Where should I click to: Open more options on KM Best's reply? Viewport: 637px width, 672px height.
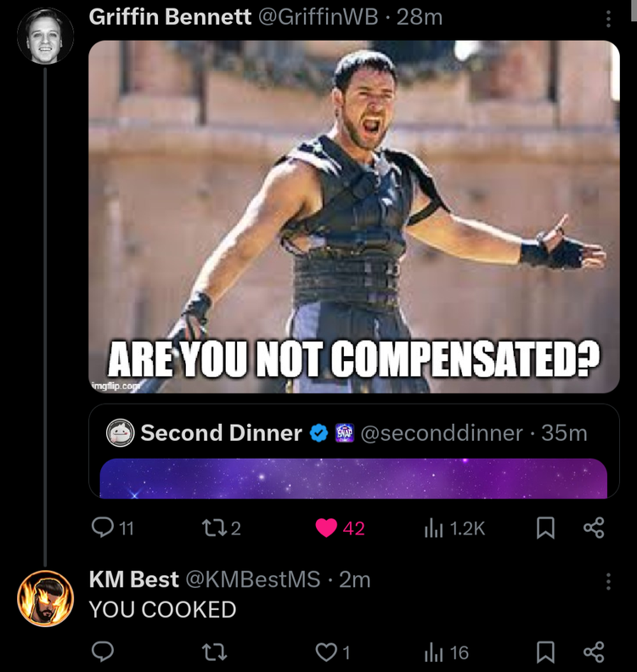coord(608,582)
